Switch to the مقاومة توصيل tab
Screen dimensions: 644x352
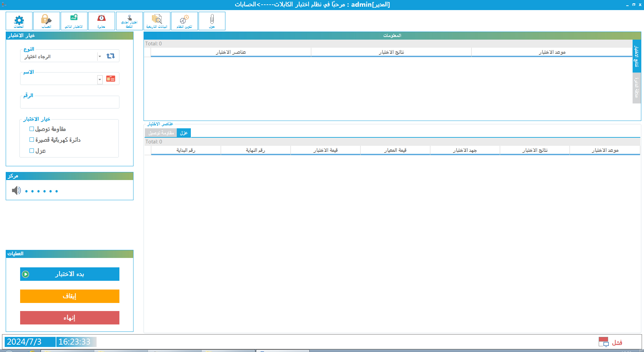tap(161, 133)
